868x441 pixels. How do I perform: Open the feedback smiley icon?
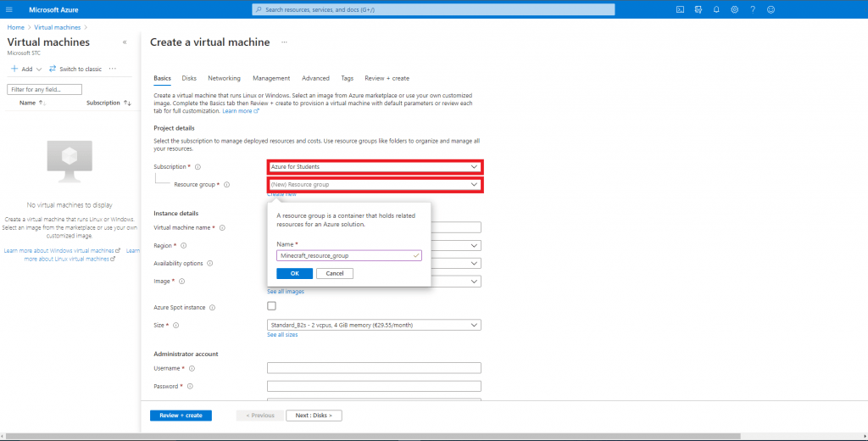click(x=771, y=9)
